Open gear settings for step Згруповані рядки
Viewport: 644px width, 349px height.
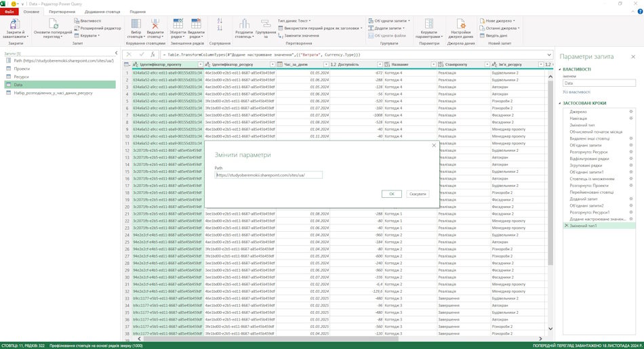(x=631, y=165)
